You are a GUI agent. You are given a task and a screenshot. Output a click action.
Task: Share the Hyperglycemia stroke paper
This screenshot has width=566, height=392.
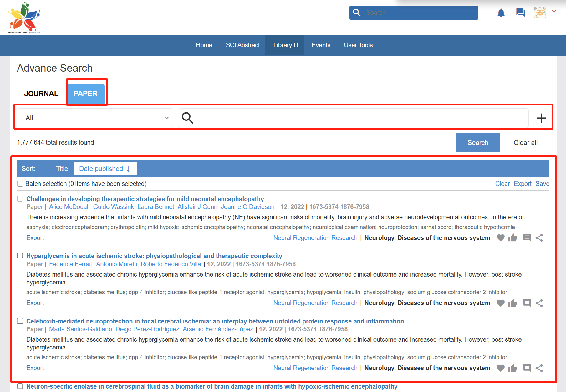(x=539, y=303)
